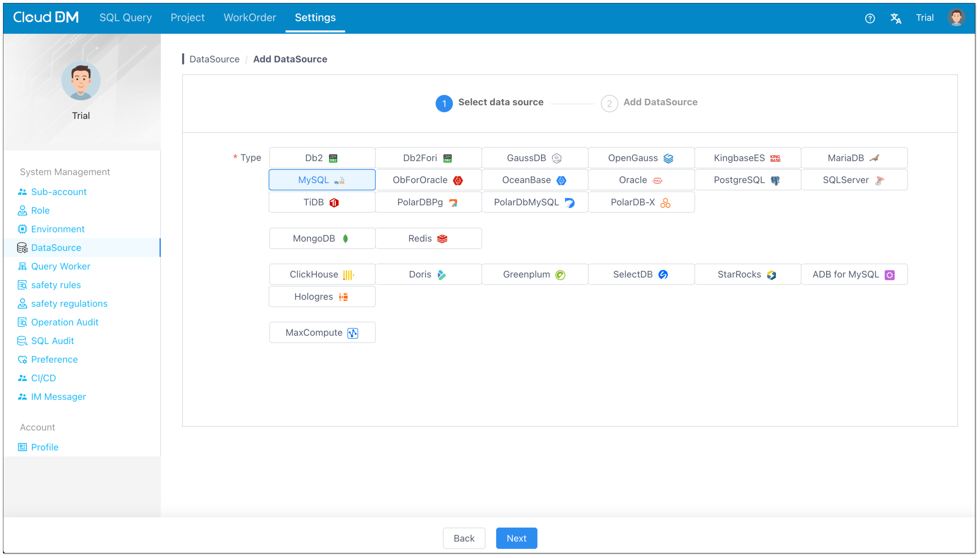Click the Role sidebar icon
The image size is (980, 558).
tap(22, 210)
